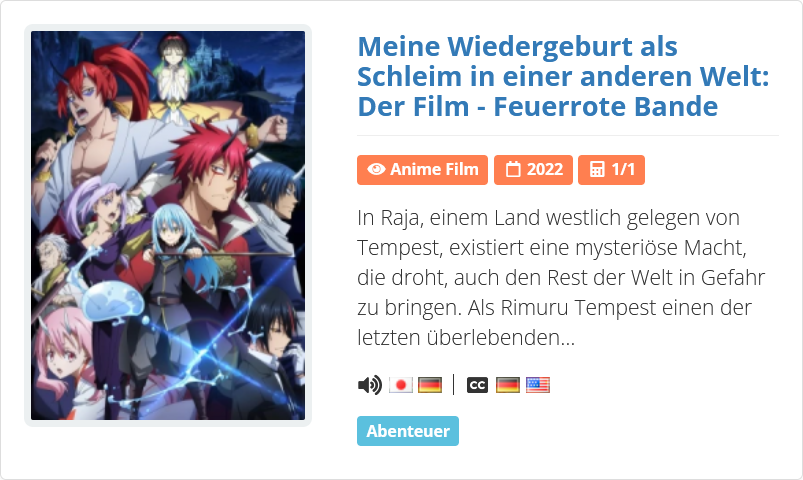Open the movie poster thumbnail
The width and height of the screenshot is (803, 480).
(x=168, y=225)
